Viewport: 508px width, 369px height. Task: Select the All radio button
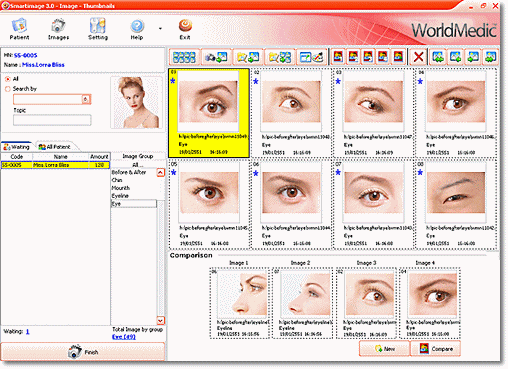pyautogui.click(x=8, y=79)
